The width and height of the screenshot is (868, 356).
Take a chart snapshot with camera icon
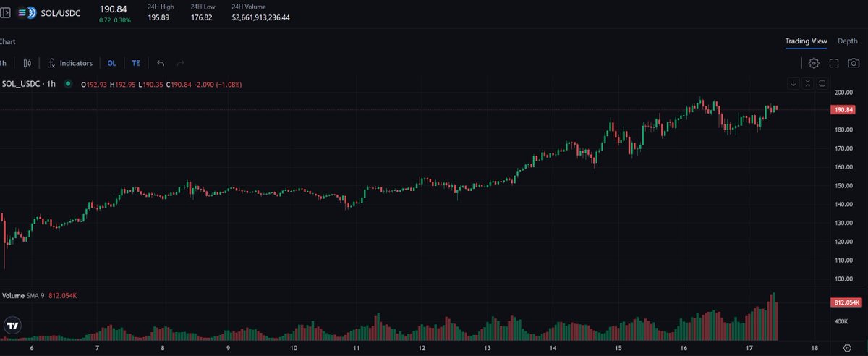pos(854,63)
